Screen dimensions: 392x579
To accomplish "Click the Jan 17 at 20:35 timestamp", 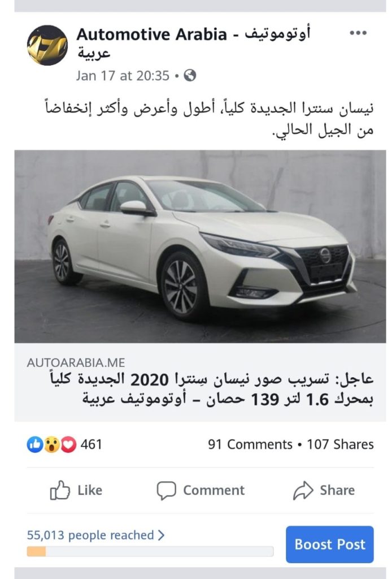I will click(123, 76).
